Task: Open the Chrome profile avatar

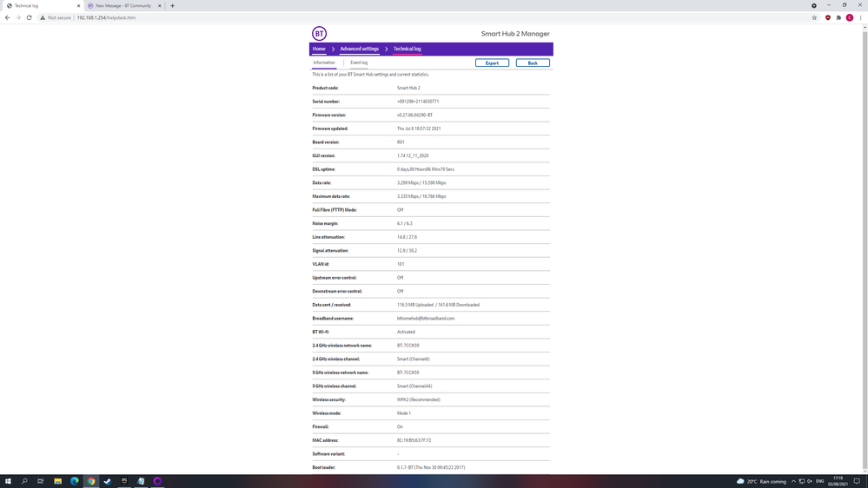Action: 850,17
